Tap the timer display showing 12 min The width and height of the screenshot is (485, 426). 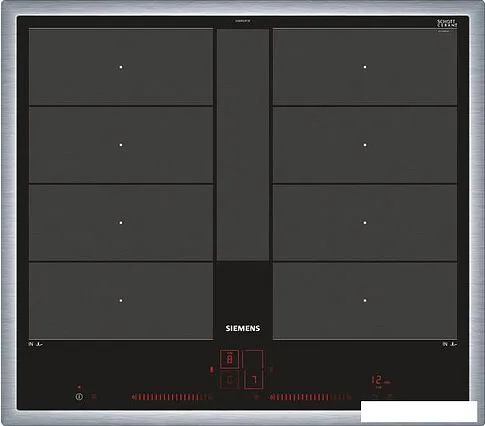(380, 381)
